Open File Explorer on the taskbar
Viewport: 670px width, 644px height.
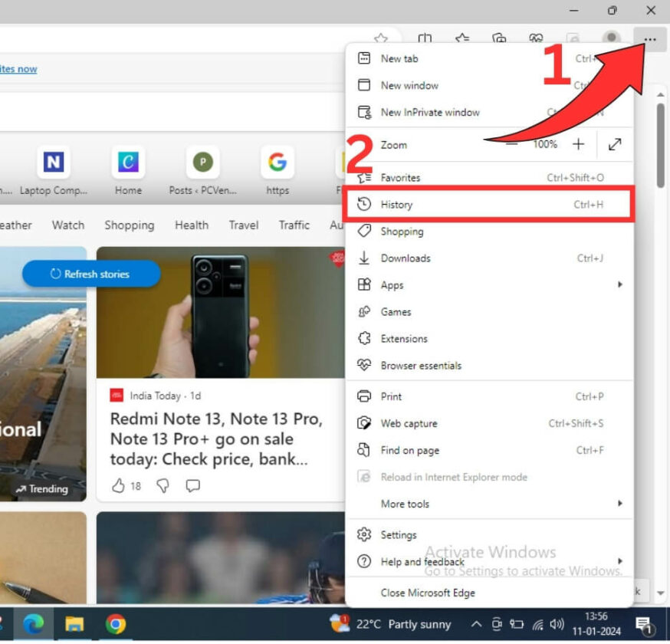point(74,625)
